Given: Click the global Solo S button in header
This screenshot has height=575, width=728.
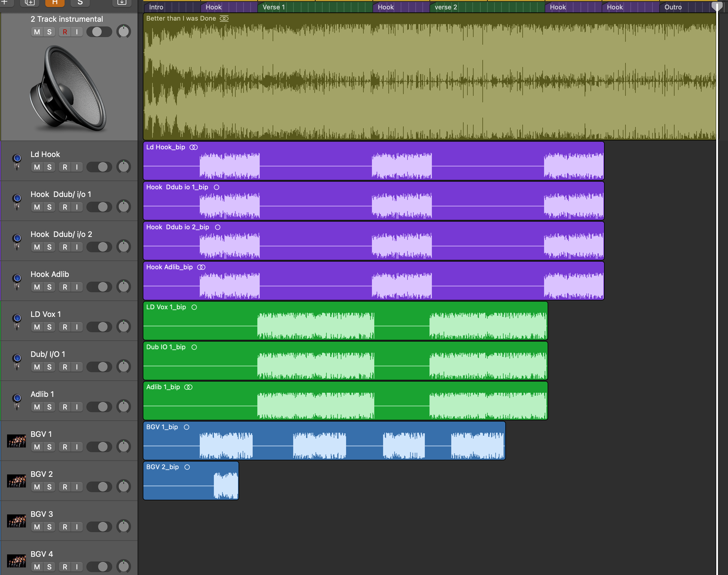Looking at the screenshot, I should point(80,3).
